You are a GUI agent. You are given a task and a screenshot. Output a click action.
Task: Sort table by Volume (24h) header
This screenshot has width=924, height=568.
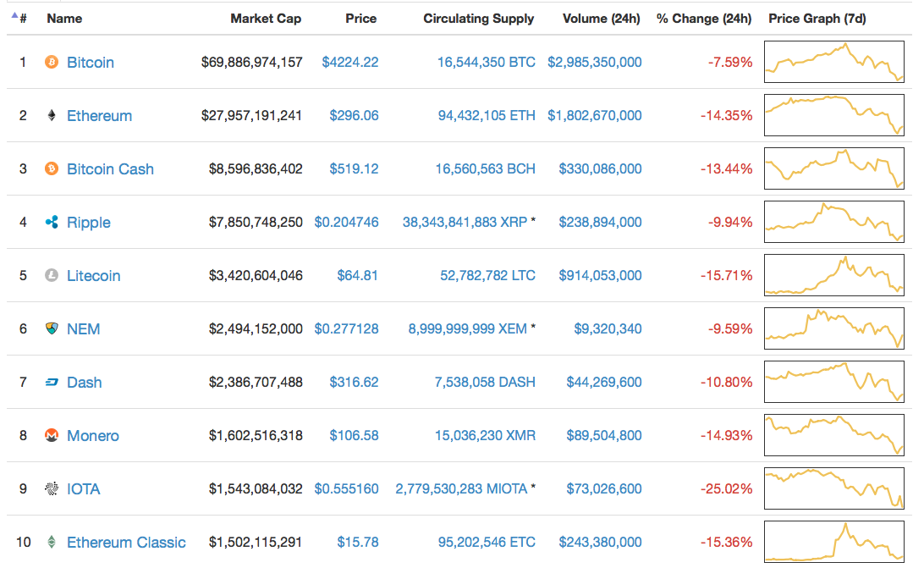(x=602, y=18)
